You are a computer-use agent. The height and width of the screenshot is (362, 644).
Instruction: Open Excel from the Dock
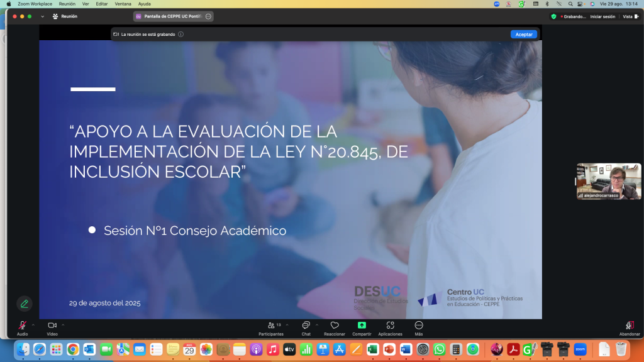(x=372, y=349)
